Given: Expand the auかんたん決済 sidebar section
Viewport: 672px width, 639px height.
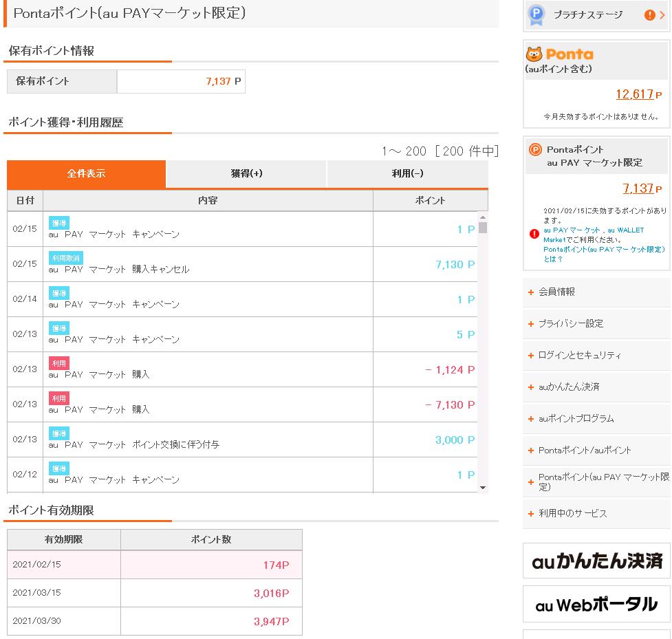Looking at the screenshot, I should [596, 387].
